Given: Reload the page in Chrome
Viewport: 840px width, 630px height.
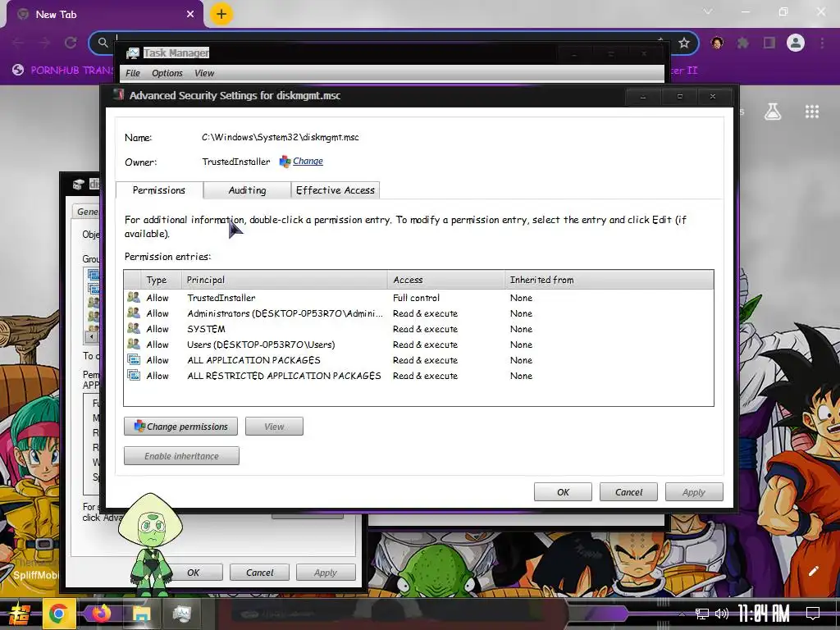Looking at the screenshot, I should (x=71, y=43).
